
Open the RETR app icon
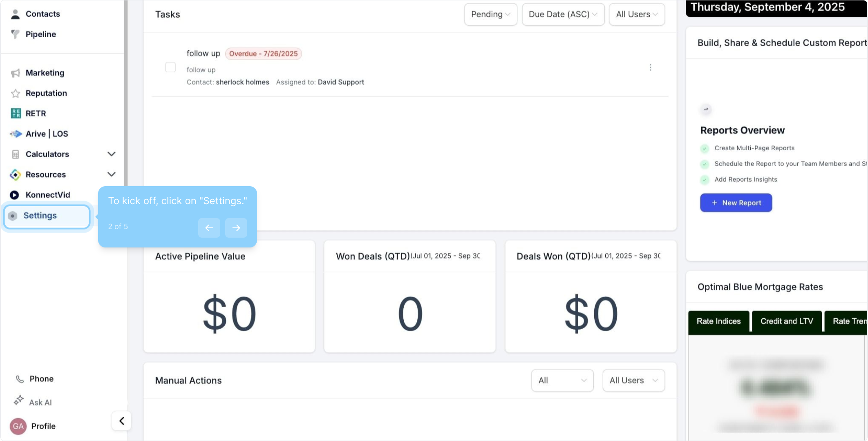[x=16, y=114]
